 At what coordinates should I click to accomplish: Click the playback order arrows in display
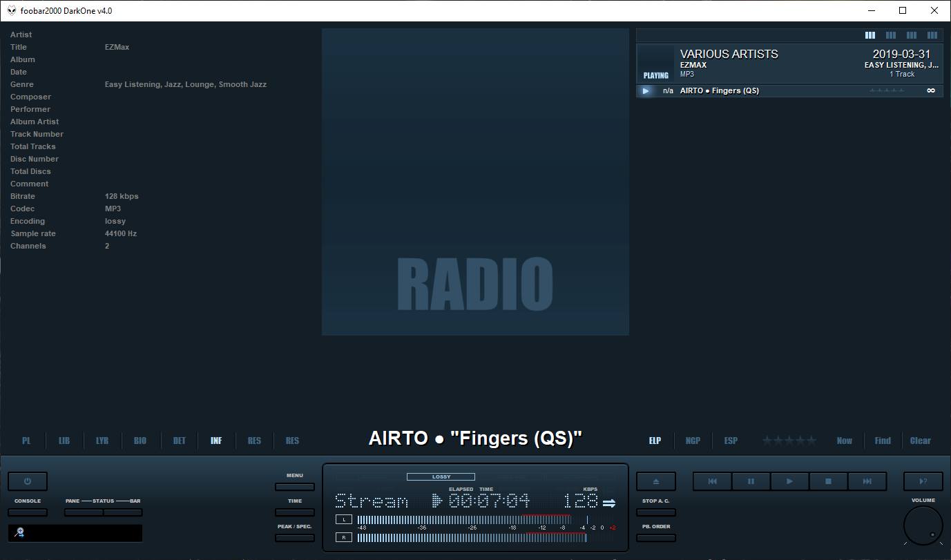point(609,503)
